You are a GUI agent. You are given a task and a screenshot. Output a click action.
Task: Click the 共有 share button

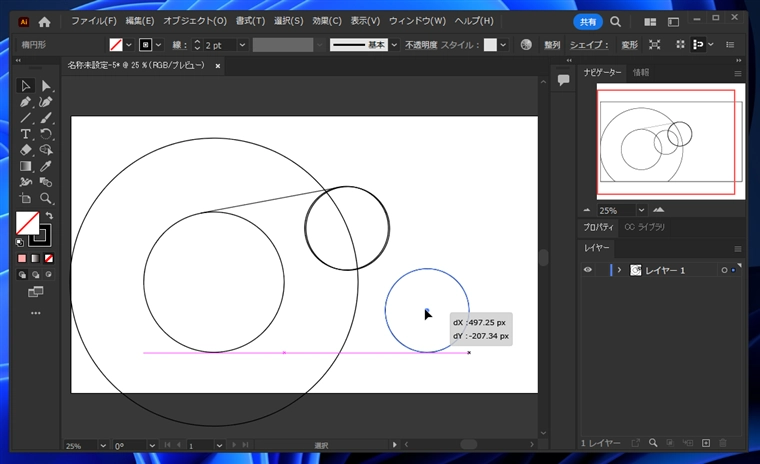(587, 22)
